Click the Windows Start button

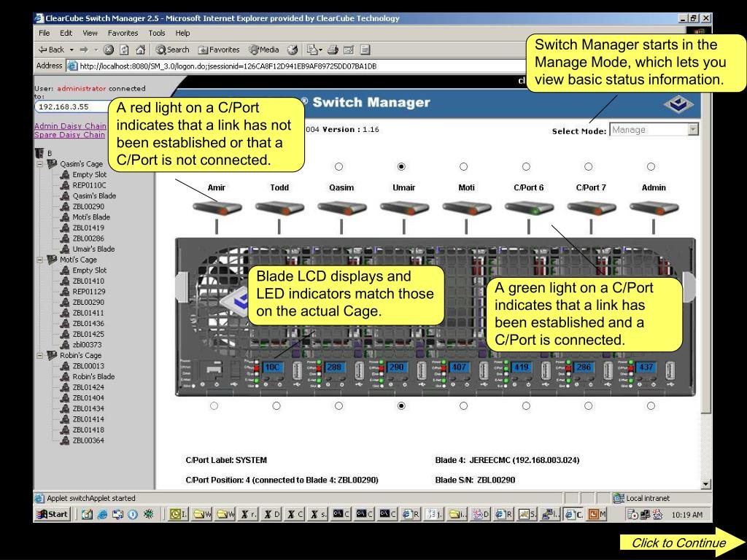53,514
